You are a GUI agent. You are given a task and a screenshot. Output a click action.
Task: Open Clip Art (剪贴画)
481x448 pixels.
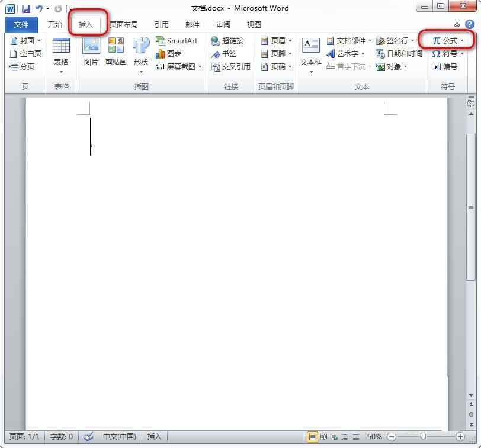[116, 51]
